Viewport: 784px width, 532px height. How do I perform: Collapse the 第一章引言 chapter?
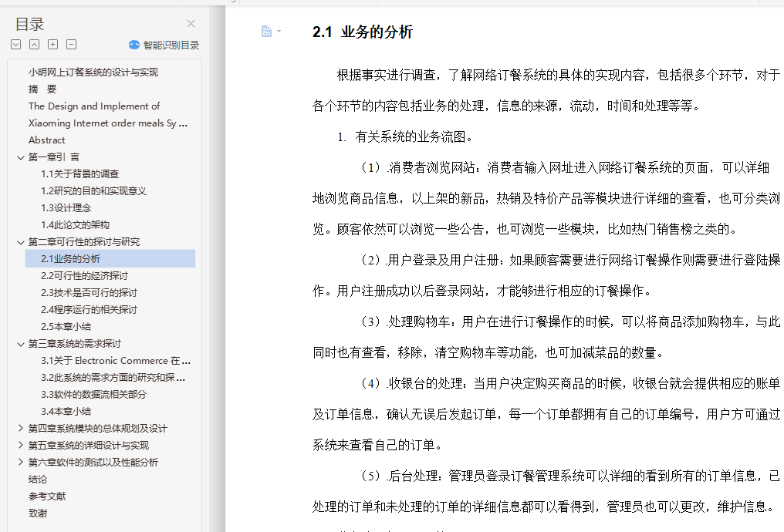coord(21,157)
